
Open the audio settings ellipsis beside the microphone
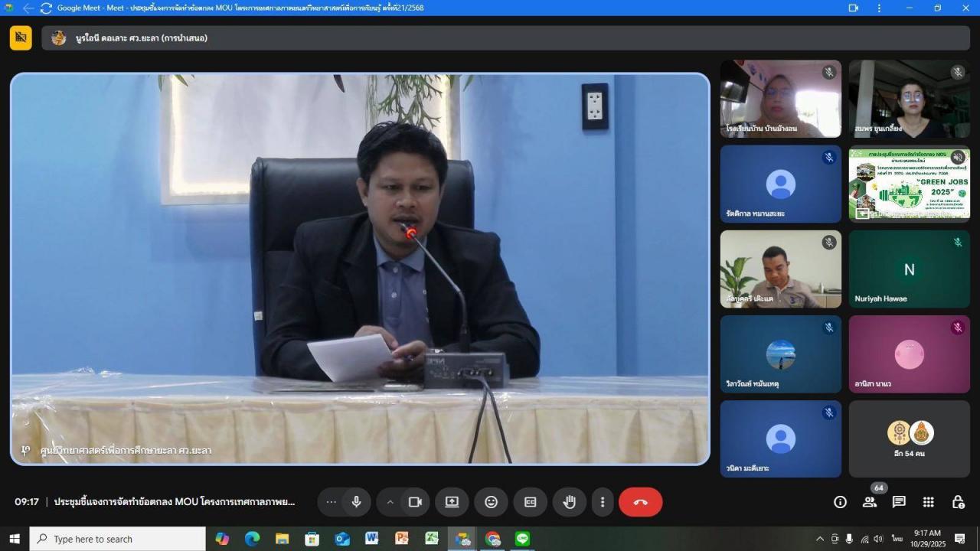click(331, 502)
